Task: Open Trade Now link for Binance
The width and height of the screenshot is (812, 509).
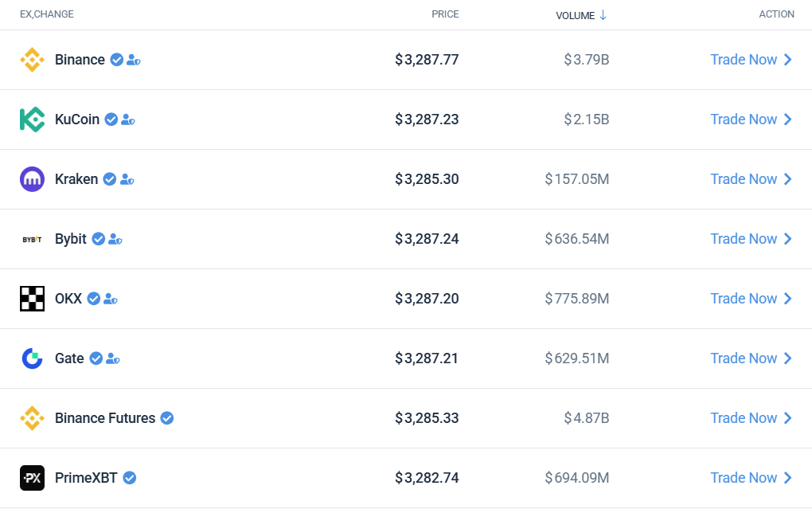Action: coord(744,60)
